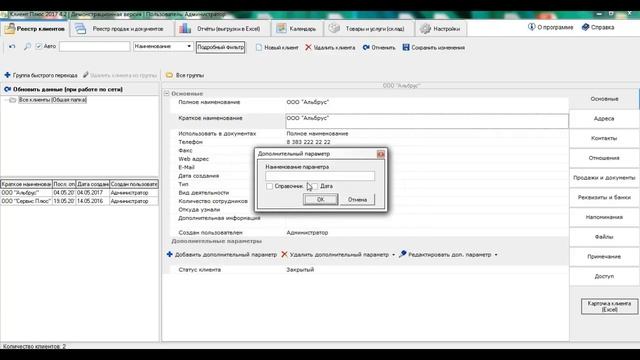Click the undo arrow icon in toolbar
Viewport: 640px width, 360px height.
[x=12, y=47]
